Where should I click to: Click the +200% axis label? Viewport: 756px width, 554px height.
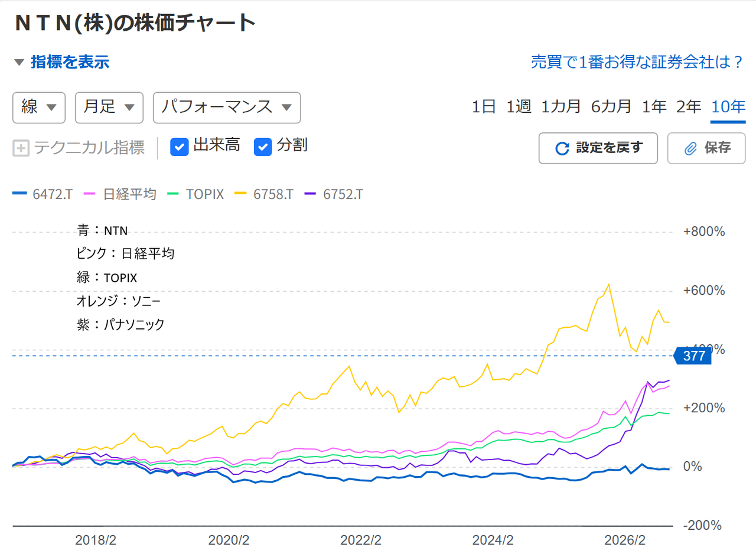pos(703,408)
